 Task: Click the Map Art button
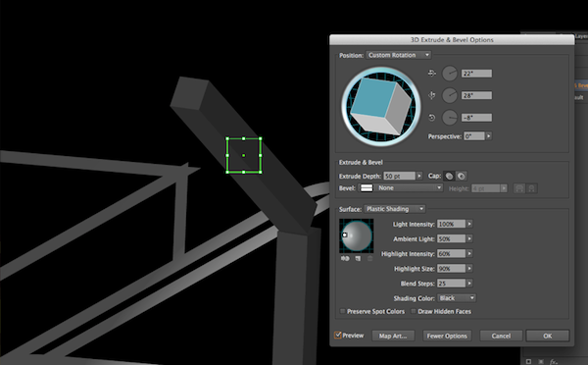(x=393, y=336)
